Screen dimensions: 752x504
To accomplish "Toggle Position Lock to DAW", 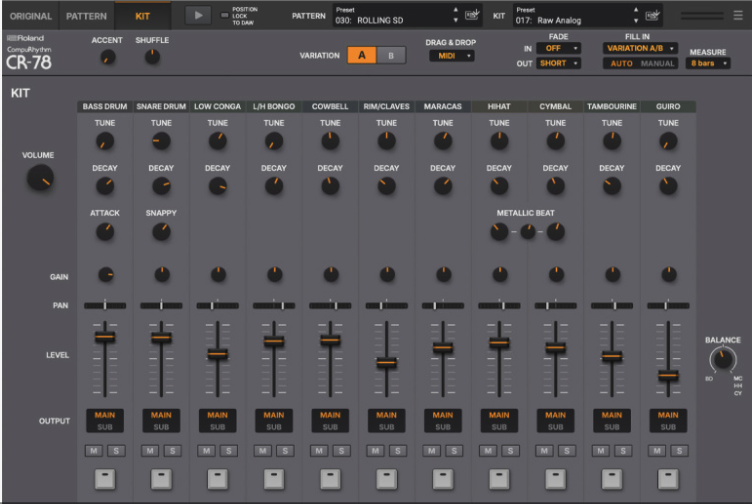I will click(x=225, y=15).
